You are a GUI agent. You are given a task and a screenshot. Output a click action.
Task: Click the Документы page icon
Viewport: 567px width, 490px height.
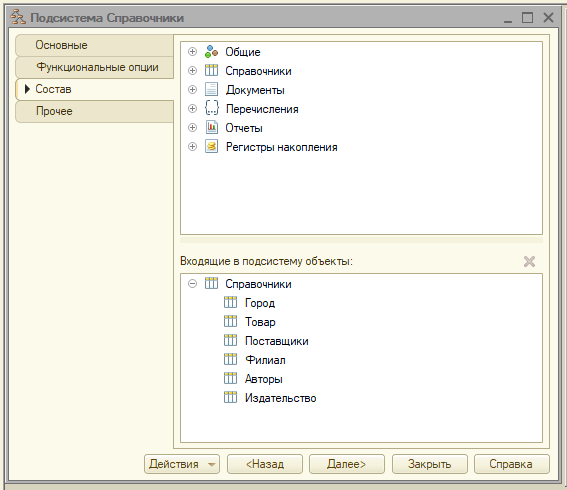point(211,90)
